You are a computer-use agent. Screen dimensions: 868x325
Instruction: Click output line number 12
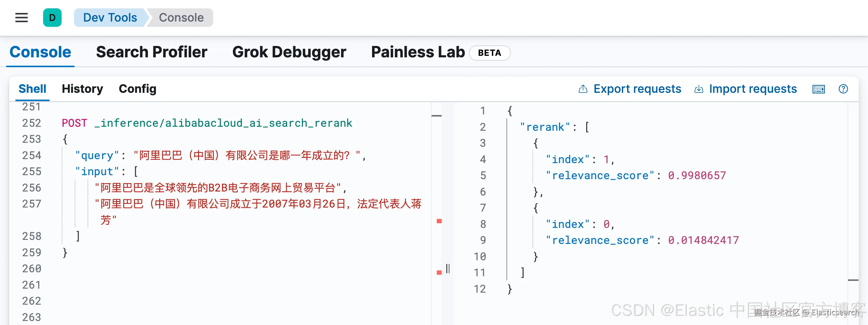point(480,289)
